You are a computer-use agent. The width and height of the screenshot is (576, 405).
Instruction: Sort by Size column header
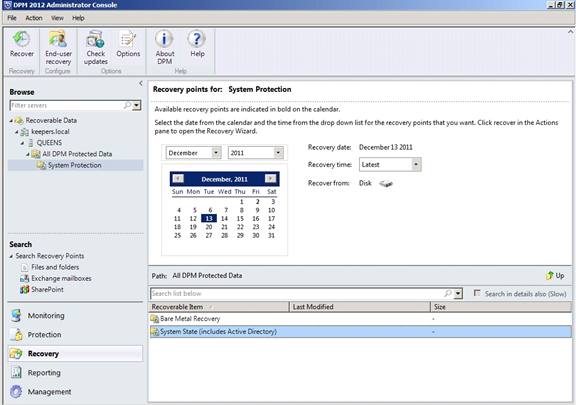501,307
